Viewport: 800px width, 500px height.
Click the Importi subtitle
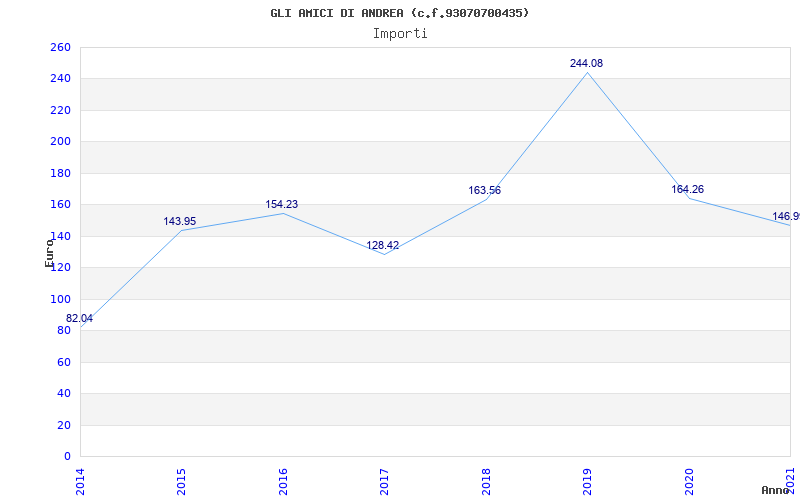(400, 34)
